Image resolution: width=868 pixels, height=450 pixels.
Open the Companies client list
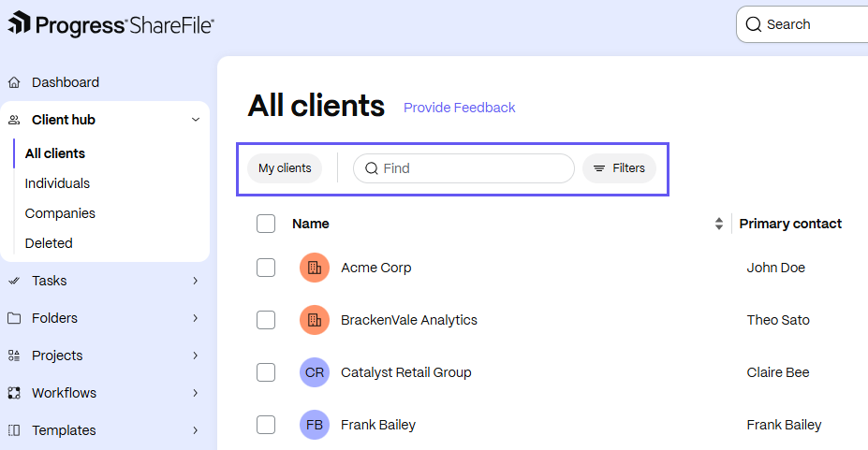[x=60, y=213]
